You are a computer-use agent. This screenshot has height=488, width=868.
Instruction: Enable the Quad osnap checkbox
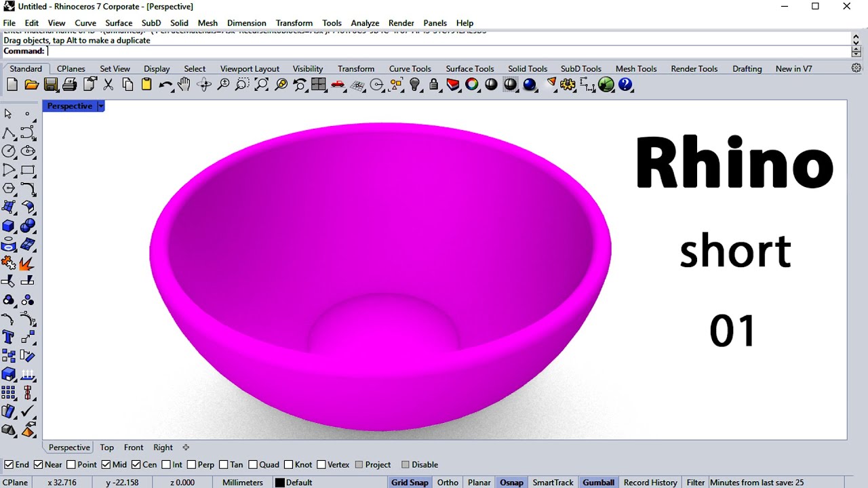253,465
